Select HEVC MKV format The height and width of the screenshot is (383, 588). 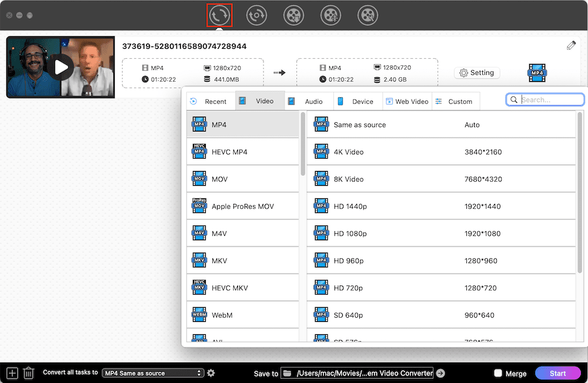(243, 288)
